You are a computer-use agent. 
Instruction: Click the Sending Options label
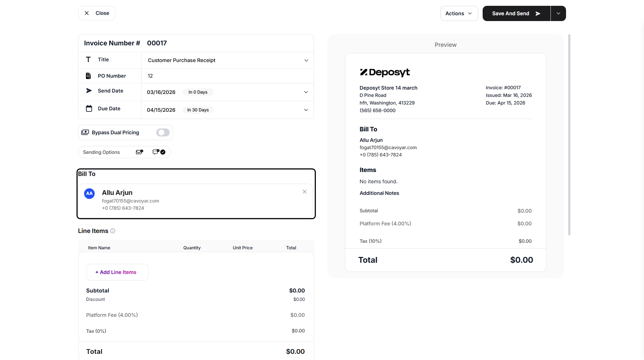point(101,152)
